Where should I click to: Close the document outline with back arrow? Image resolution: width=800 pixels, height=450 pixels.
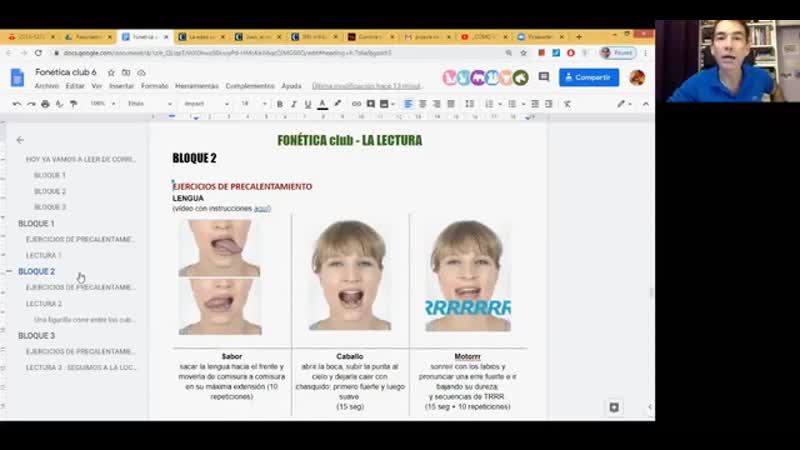pyautogui.click(x=20, y=140)
